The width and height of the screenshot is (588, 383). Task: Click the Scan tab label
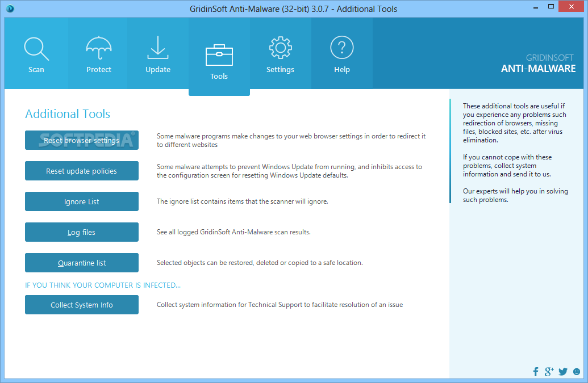click(36, 70)
